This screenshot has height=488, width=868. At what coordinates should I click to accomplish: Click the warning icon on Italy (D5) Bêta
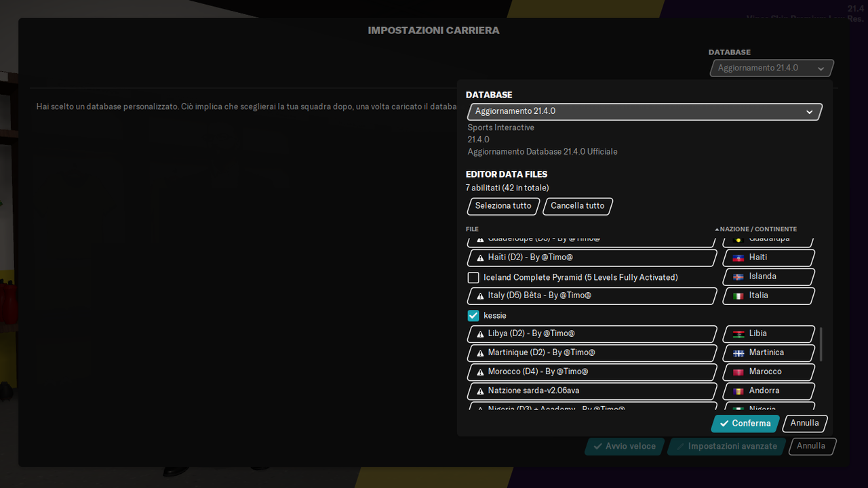tap(480, 295)
